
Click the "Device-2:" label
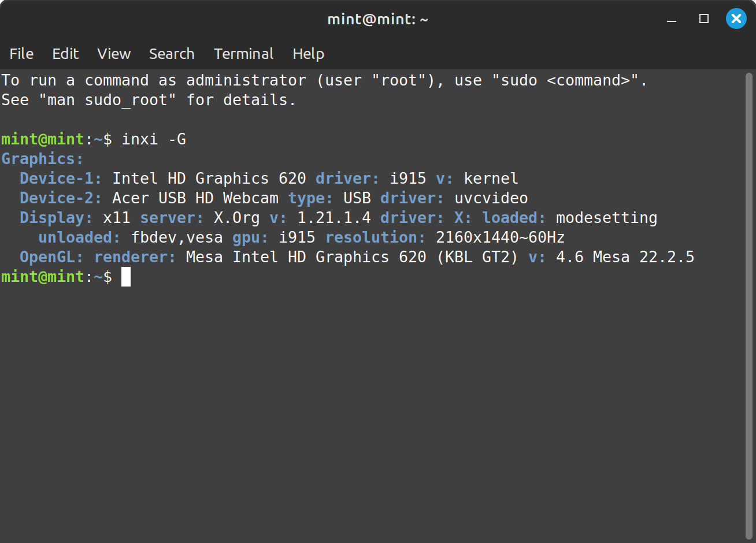[61, 198]
